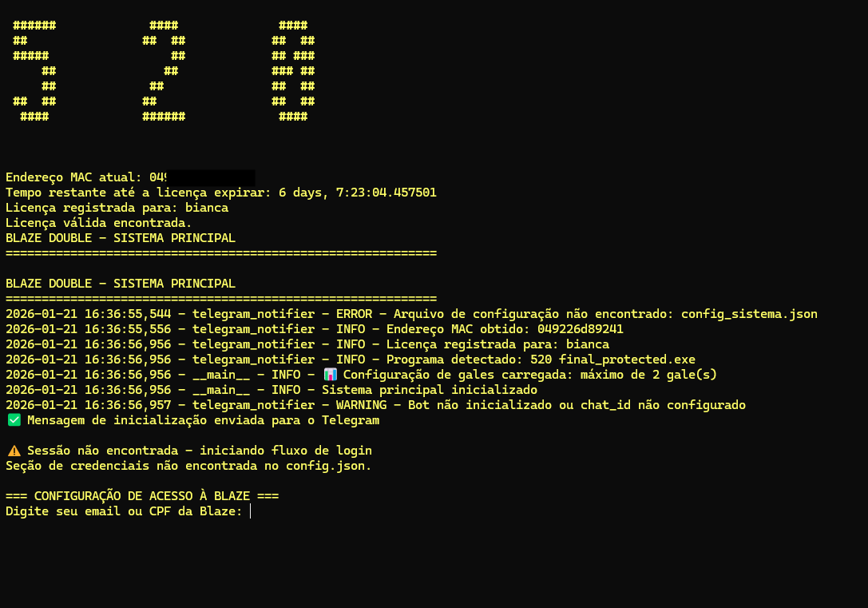Click the ERROR log line about config_sistema.json
This screenshot has width=868, height=608.
pos(411,314)
